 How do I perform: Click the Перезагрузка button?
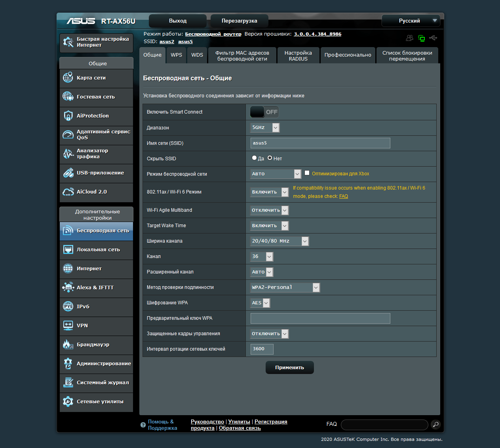coord(240,21)
